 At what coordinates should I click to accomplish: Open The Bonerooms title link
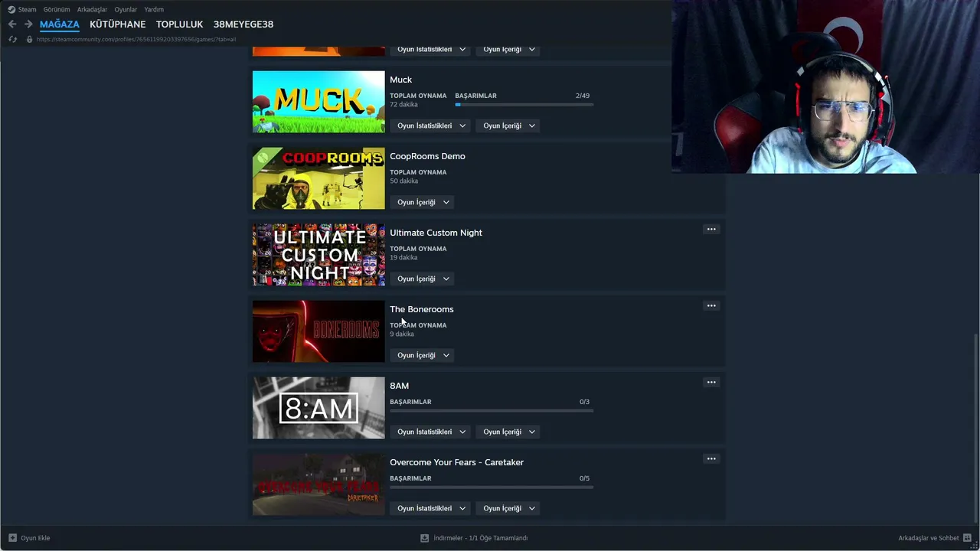coord(422,309)
